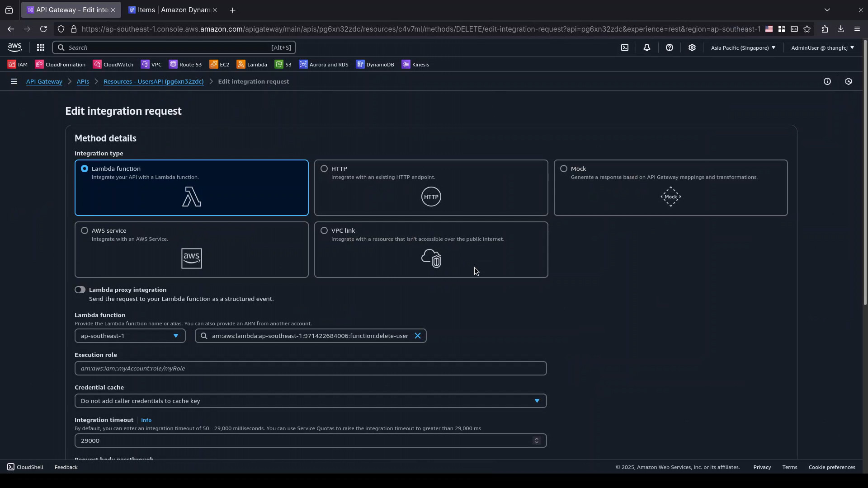The height and width of the screenshot is (488, 868).
Task: Click the Lambda function ARN search field
Action: [x=311, y=336]
